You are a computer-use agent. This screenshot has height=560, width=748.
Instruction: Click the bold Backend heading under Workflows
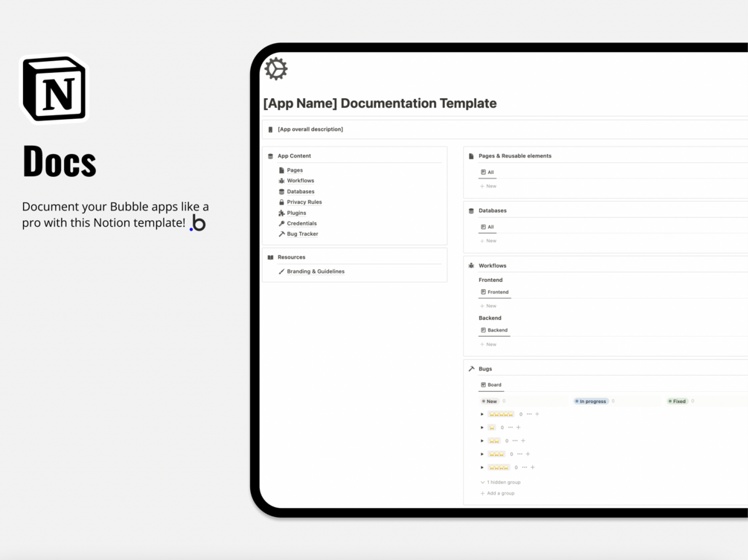click(490, 318)
